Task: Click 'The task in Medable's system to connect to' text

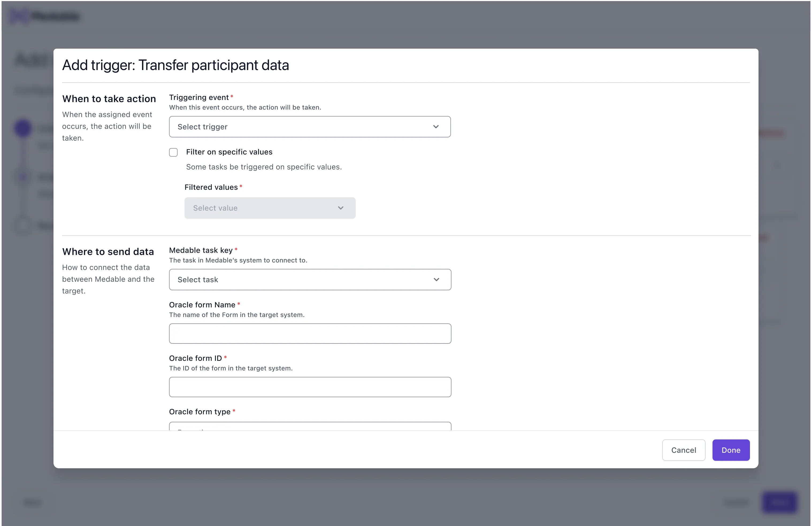Action: coord(238,260)
